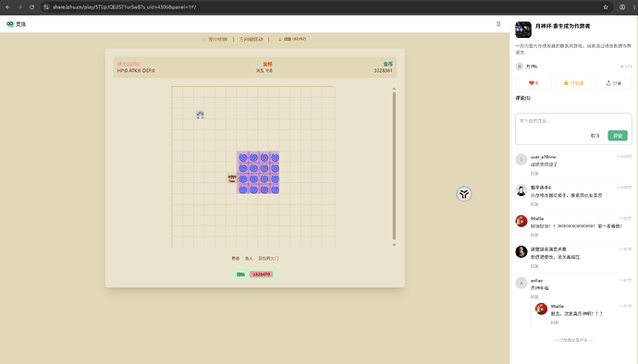Click the green address label button
Viewport: 638px width, 364px height.
click(x=240, y=274)
